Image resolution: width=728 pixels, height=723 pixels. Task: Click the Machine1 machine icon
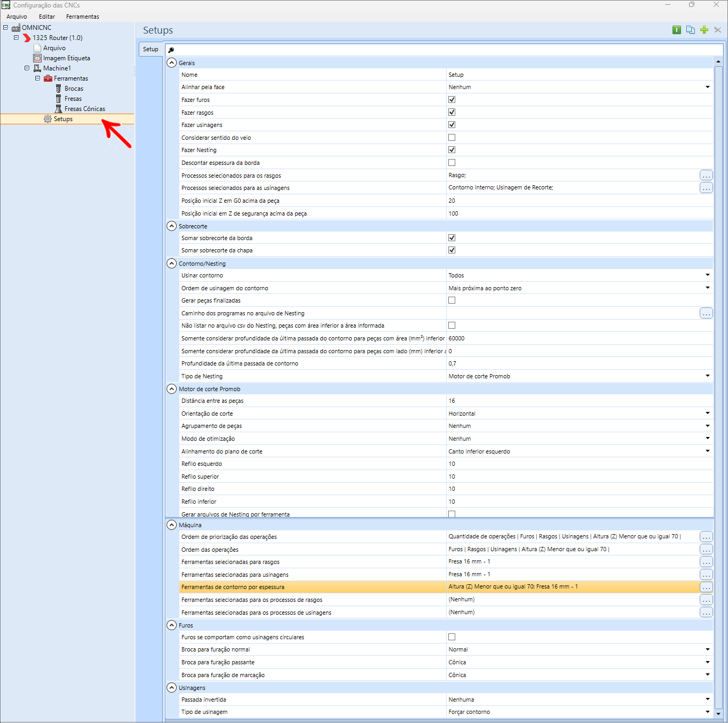(x=37, y=68)
